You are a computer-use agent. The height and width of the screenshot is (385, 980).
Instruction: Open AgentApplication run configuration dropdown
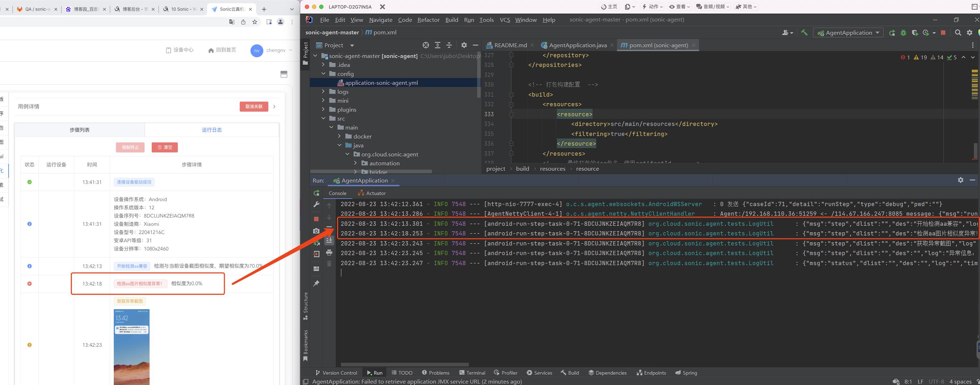pyautogui.click(x=848, y=33)
